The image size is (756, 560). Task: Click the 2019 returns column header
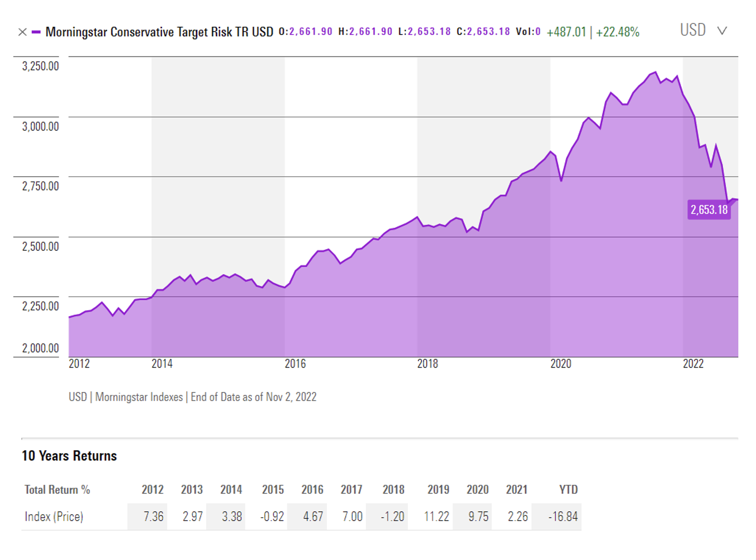pyautogui.click(x=438, y=489)
